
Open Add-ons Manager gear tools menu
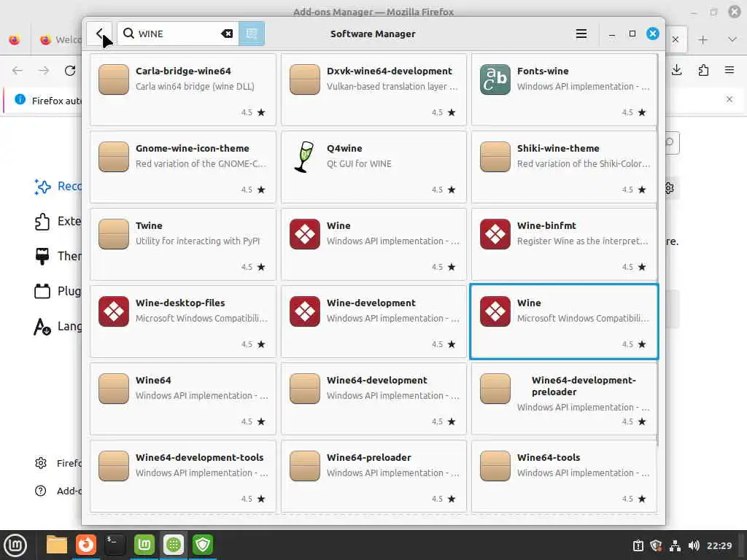click(x=671, y=188)
